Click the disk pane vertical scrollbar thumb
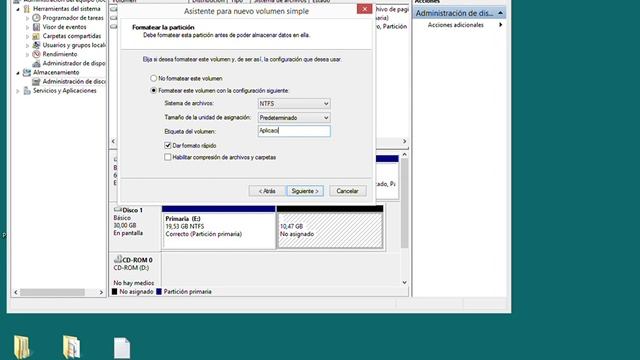640x360 pixels. [404, 203]
